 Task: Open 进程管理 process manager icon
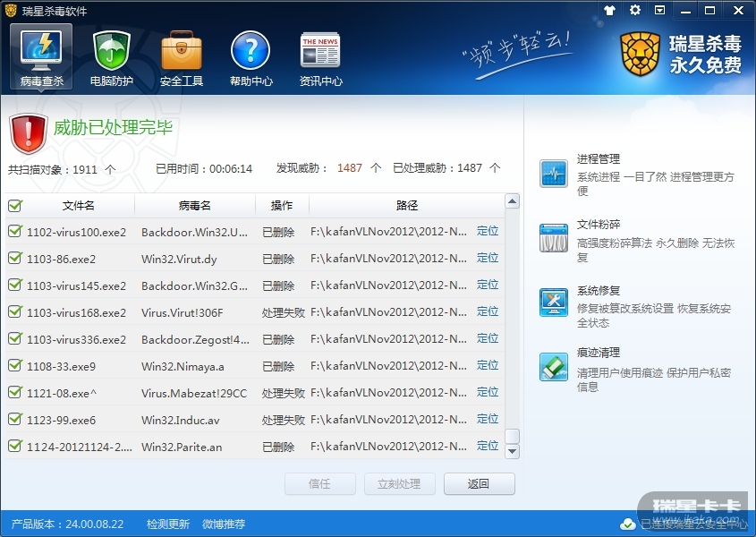click(x=554, y=174)
